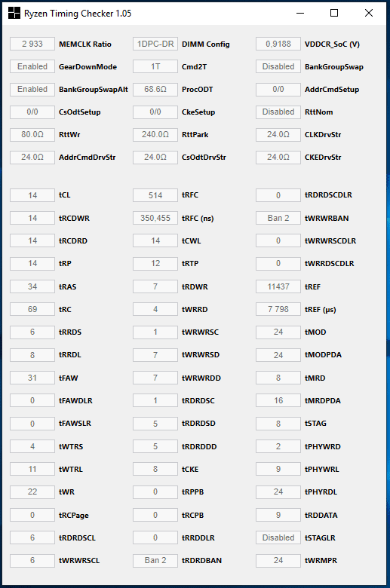Click the tWRMPR 24 field
This screenshot has height=588, width=390.
tap(278, 560)
